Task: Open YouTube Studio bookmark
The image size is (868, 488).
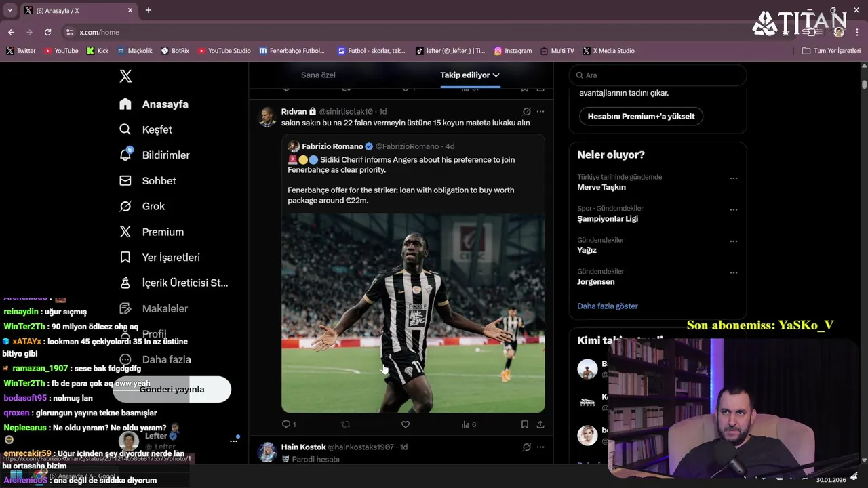Action: (x=224, y=51)
